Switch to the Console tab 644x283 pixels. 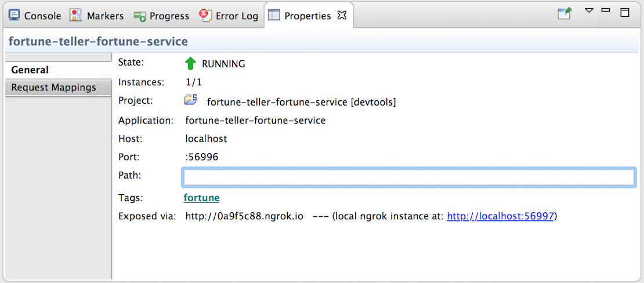35,16
